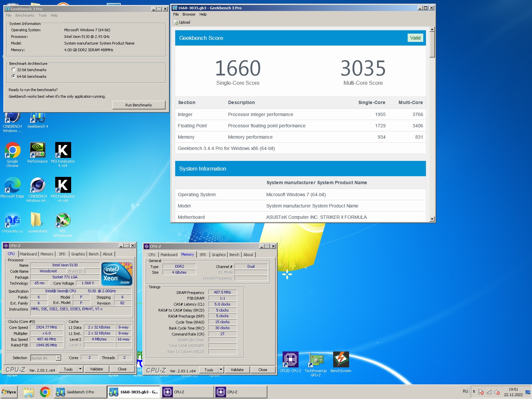The height and width of the screenshot is (399, 532).
Task: Click scrollbar down arrow in results window
Action: pyautogui.click(x=432, y=219)
